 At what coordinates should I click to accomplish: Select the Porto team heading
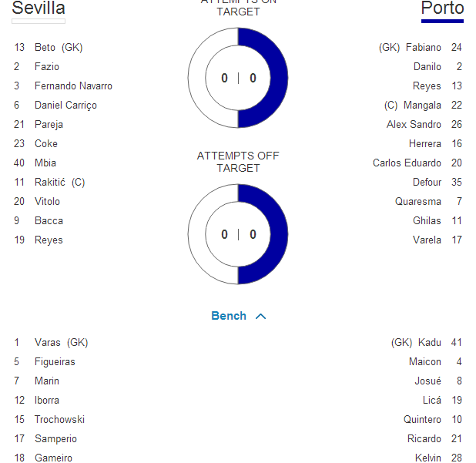pos(442,8)
